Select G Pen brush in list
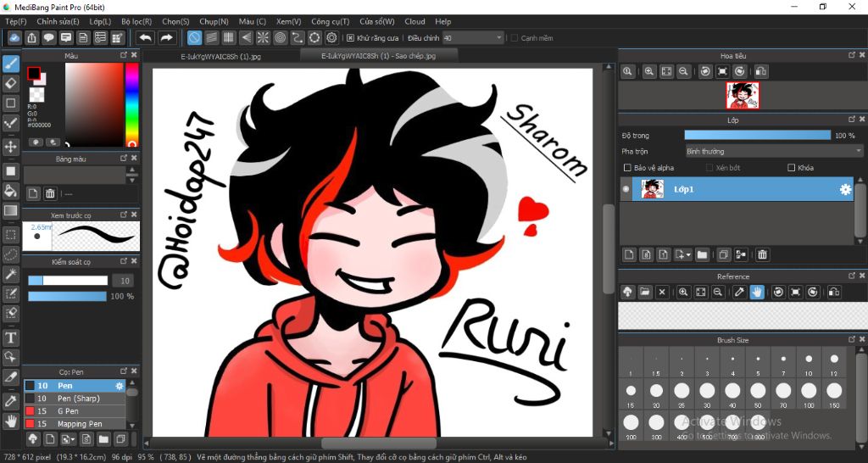868x463 pixels. point(75,411)
